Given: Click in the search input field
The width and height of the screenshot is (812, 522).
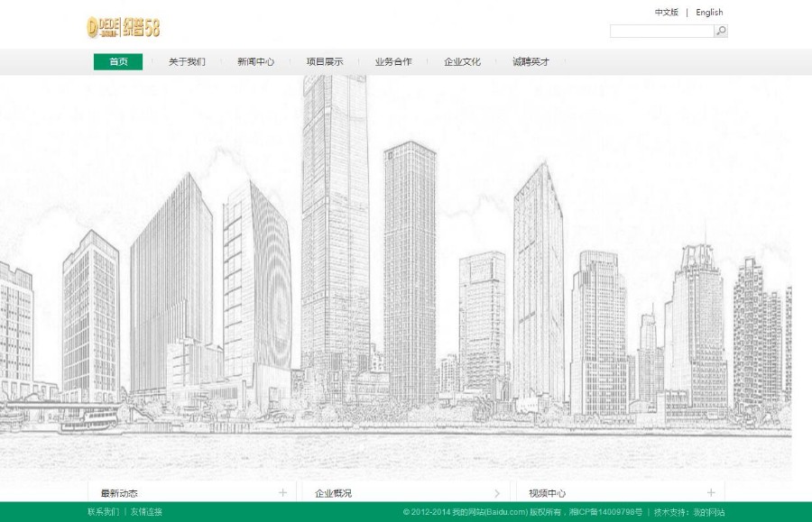Looking at the screenshot, I should [662, 31].
